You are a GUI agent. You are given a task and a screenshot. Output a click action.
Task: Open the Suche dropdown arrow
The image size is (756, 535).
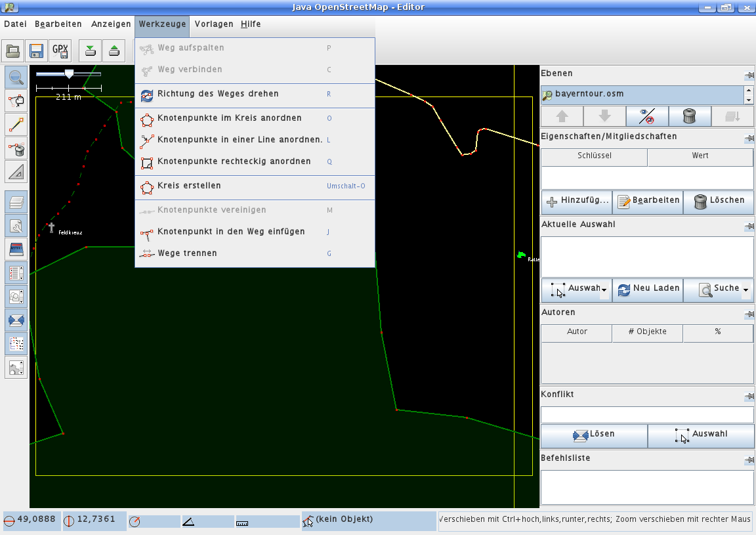coord(745,289)
